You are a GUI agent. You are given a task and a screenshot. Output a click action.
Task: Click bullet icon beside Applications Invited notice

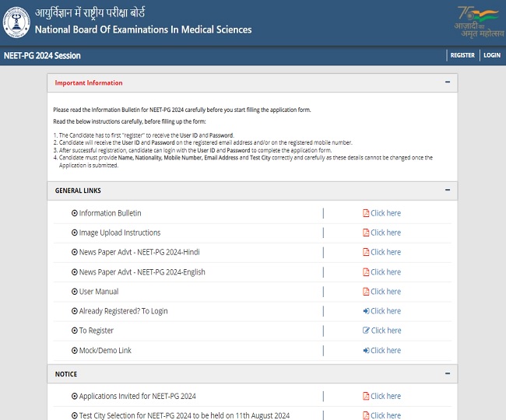click(75, 396)
